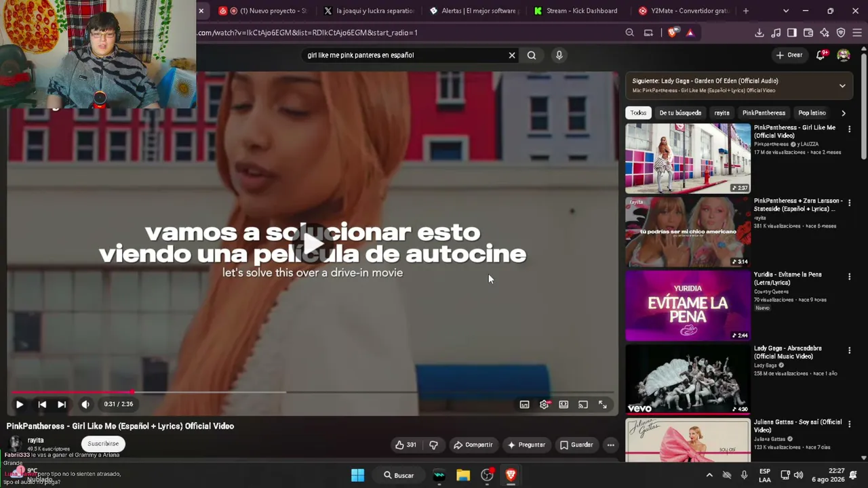Filter by PinkPantheress chip

click(764, 113)
